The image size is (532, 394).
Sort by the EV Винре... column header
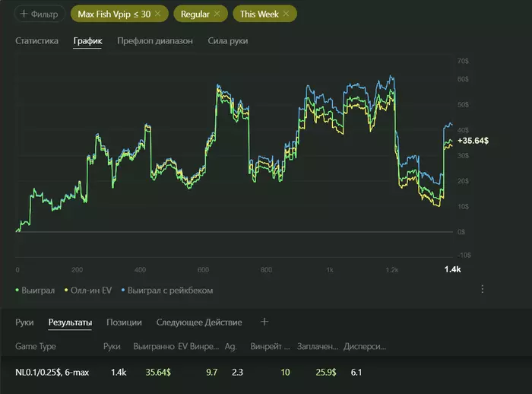198,346
